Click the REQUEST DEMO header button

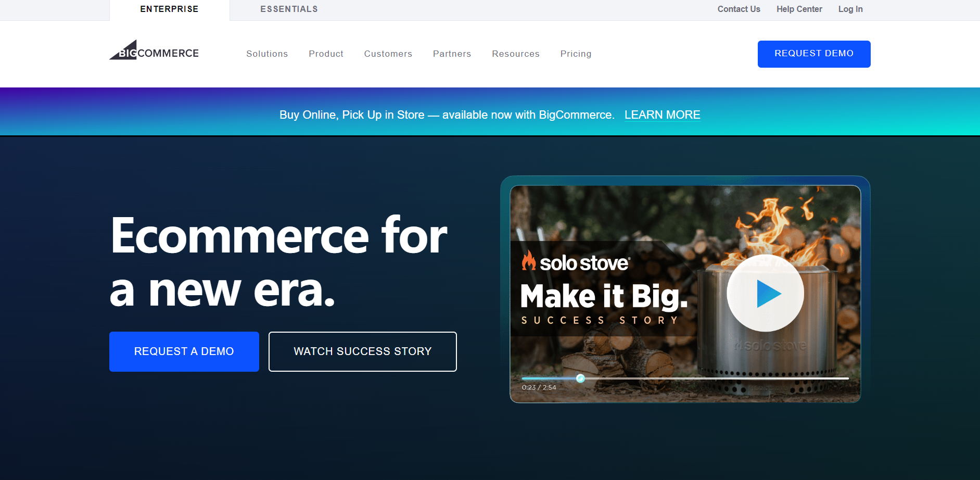tap(814, 54)
